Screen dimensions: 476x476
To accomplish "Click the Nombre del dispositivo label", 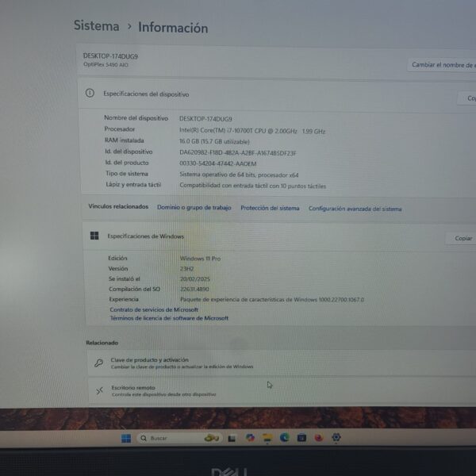I will (136, 117).
